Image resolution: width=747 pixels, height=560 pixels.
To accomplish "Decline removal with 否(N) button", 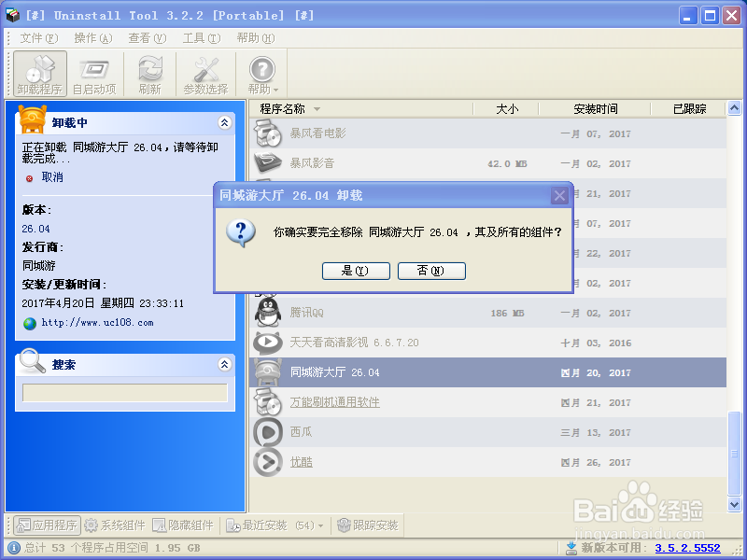I will pyautogui.click(x=431, y=271).
